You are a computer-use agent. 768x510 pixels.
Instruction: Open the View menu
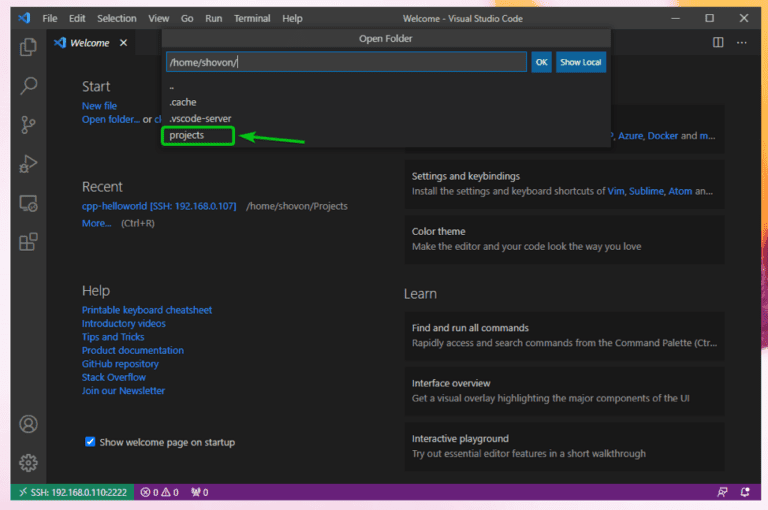pyautogui.click(x=159, y=19)
